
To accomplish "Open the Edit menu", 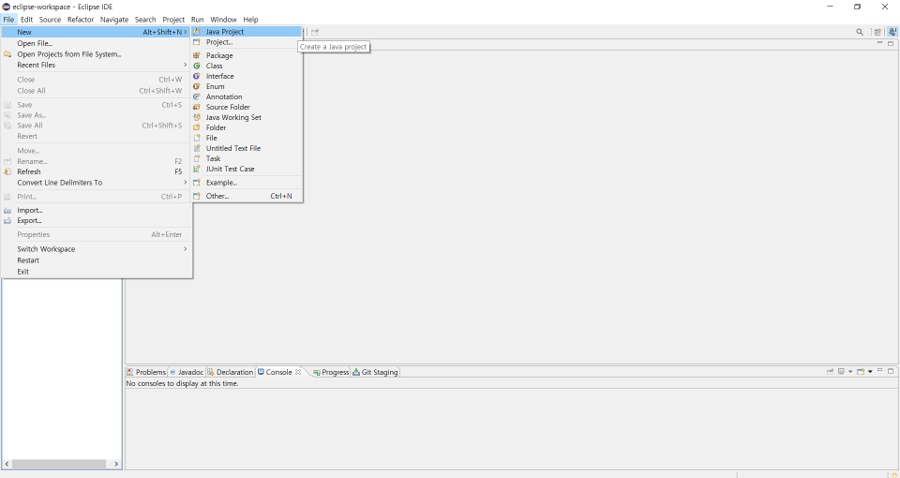I will (x=26, y=20).
